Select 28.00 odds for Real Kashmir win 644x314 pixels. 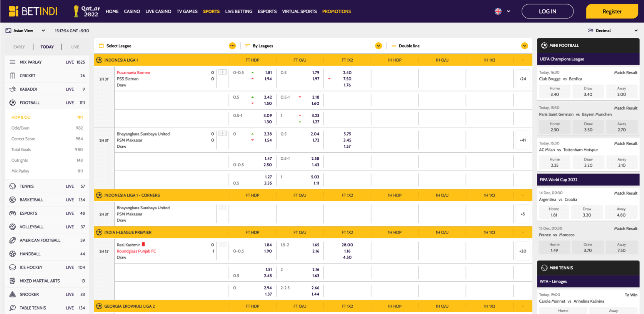click(347, 245)
